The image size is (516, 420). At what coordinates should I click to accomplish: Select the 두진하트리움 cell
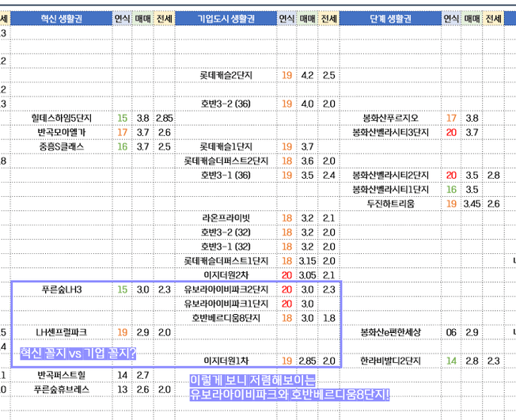(391, 204)
